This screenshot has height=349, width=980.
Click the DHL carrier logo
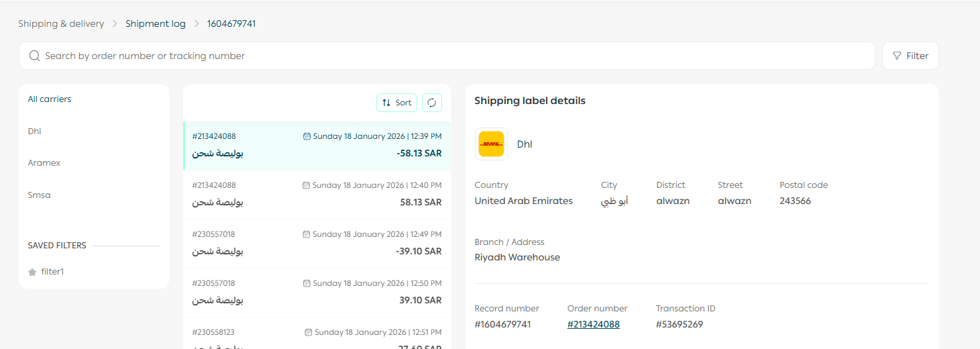[x=491, y=144]
